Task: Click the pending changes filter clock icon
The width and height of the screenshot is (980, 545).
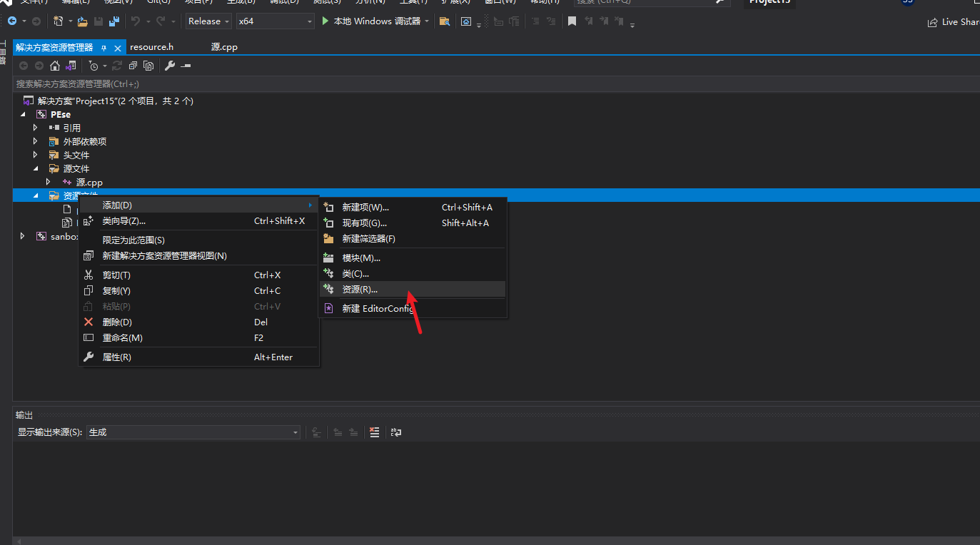Action: [x=94, y=66]
